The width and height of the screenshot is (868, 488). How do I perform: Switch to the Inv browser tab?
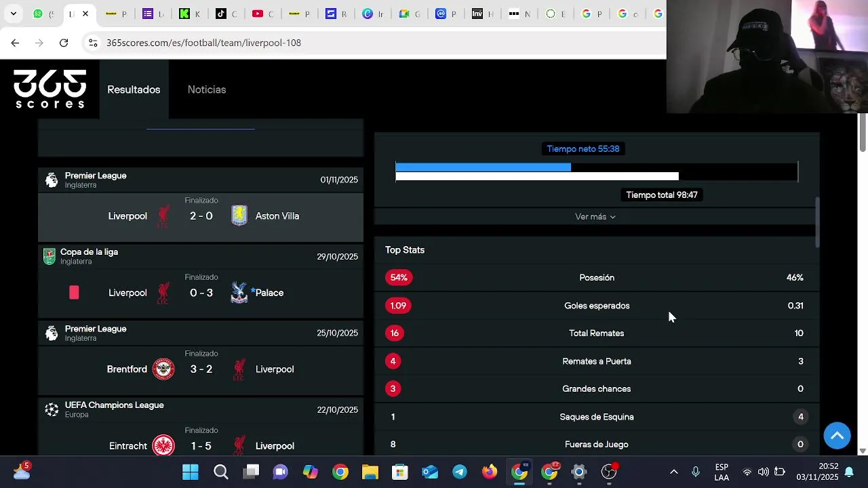click(482, 14)
